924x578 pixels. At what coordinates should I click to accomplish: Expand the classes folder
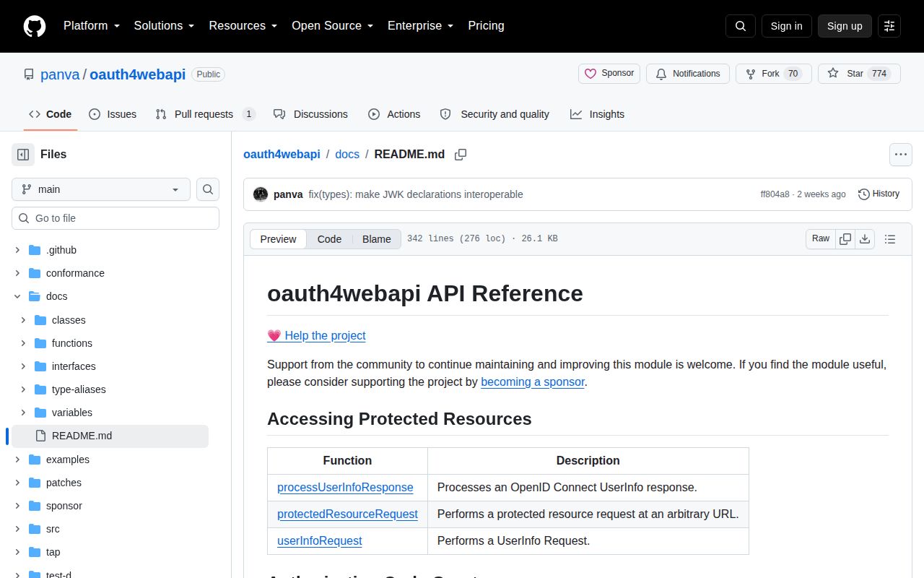(x=23, y=320)
